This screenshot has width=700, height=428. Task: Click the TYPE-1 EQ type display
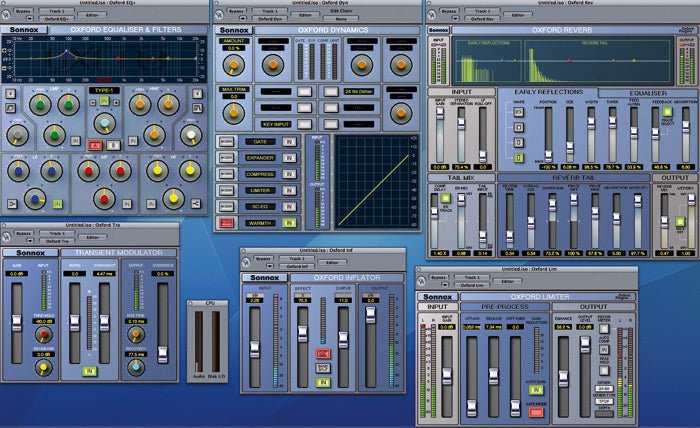[x=104, y=90]
